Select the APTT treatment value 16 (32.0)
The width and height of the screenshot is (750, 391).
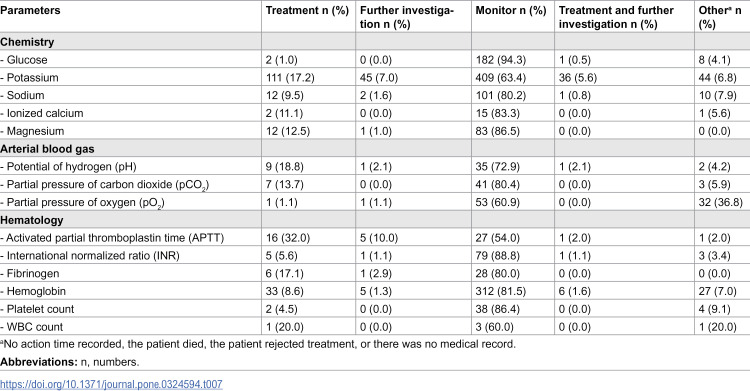pyautogui.click(x=288, y=238)
